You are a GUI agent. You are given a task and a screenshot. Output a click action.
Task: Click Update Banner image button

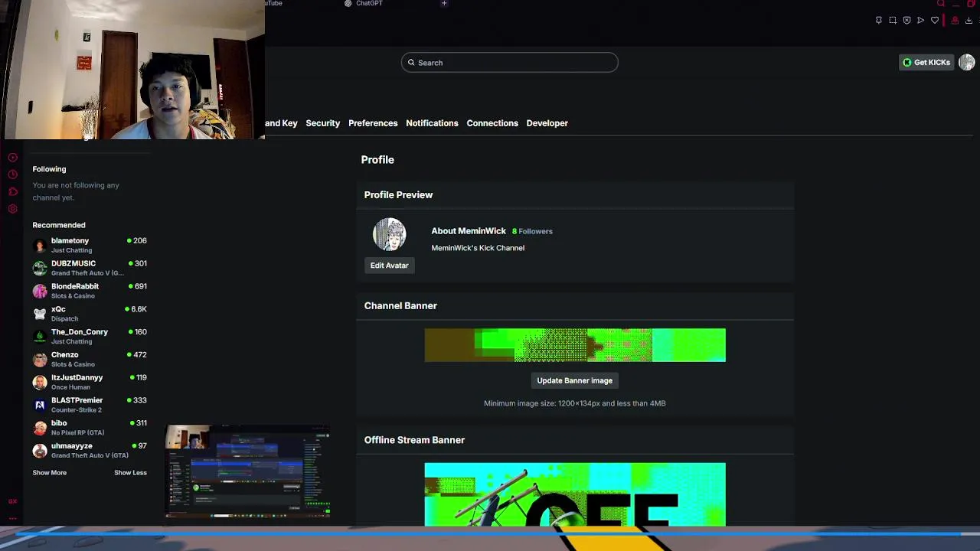(x=574, y=380)
